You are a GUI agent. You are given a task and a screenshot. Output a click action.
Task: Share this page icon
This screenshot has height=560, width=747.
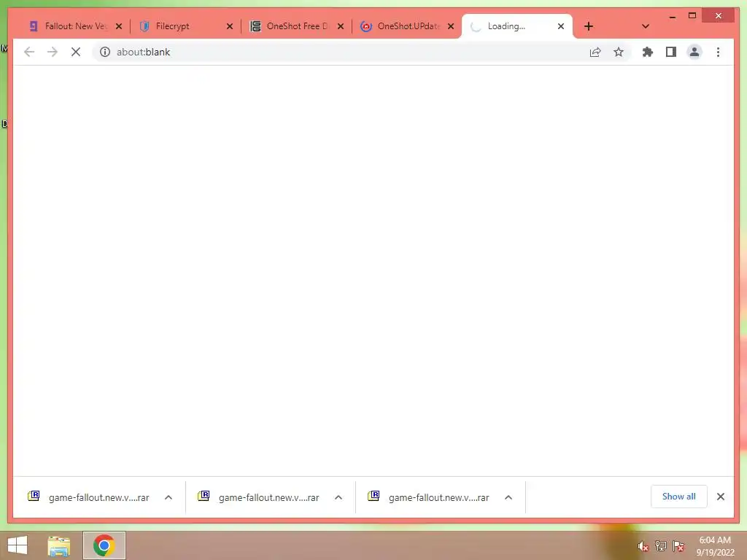coord(595,52)
